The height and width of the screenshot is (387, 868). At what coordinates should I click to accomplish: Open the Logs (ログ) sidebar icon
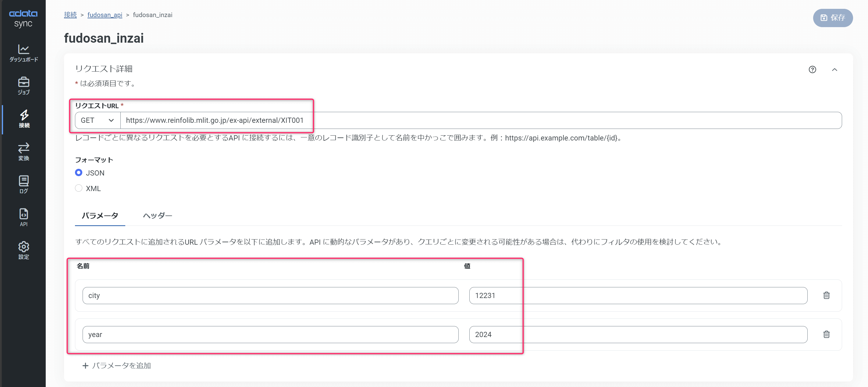(x=23, y=185)
